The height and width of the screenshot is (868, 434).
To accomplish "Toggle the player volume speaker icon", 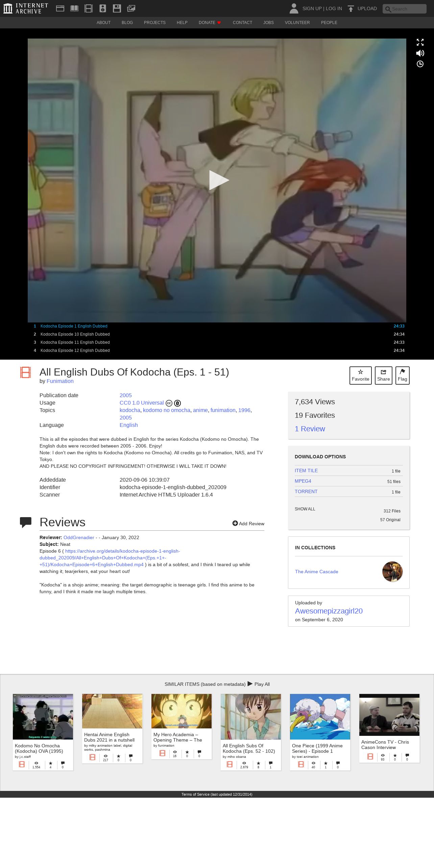I will 420,53.
